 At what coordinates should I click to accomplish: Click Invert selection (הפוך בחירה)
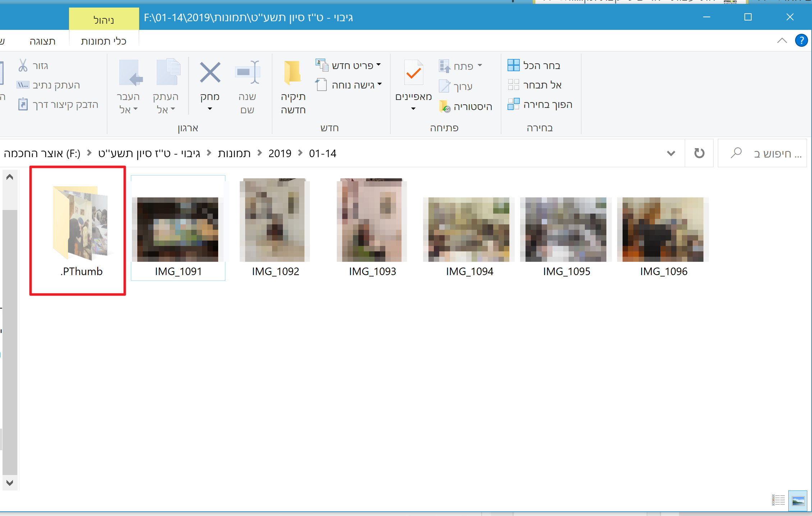pos(540,105)
